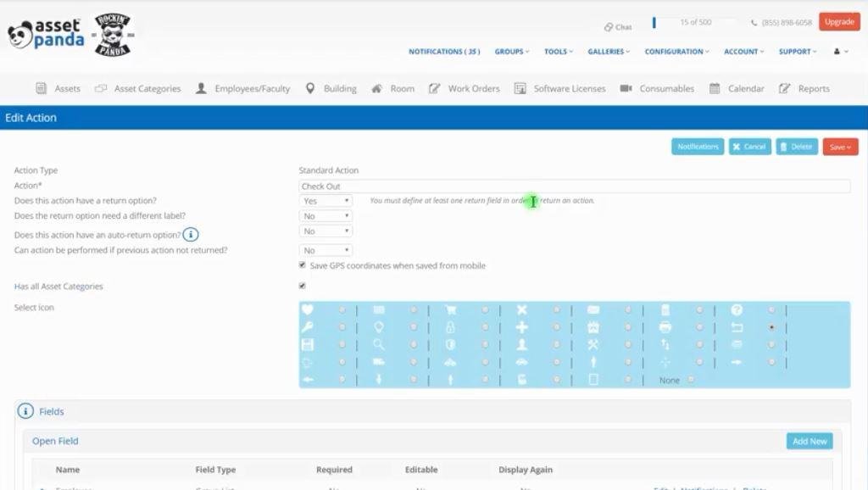This screenshot has width=868, height=490.
Task: Click the Software Licenses icon
Action: 520,88
